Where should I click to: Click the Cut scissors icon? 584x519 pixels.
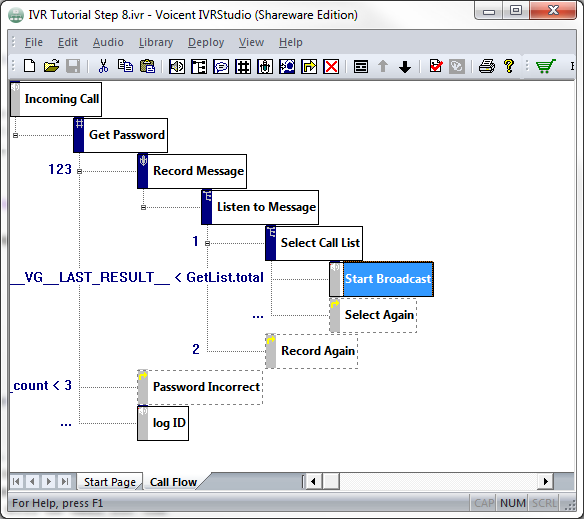click(x=103, y=66)
